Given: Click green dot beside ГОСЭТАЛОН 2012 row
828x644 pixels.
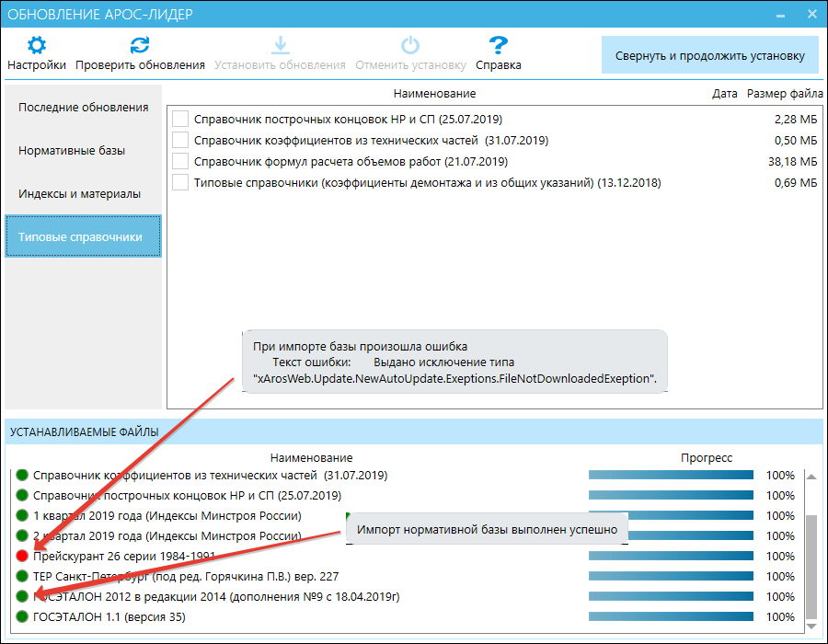Looking at the screenshot, I should pyautogui.click(x=22, y=596).
